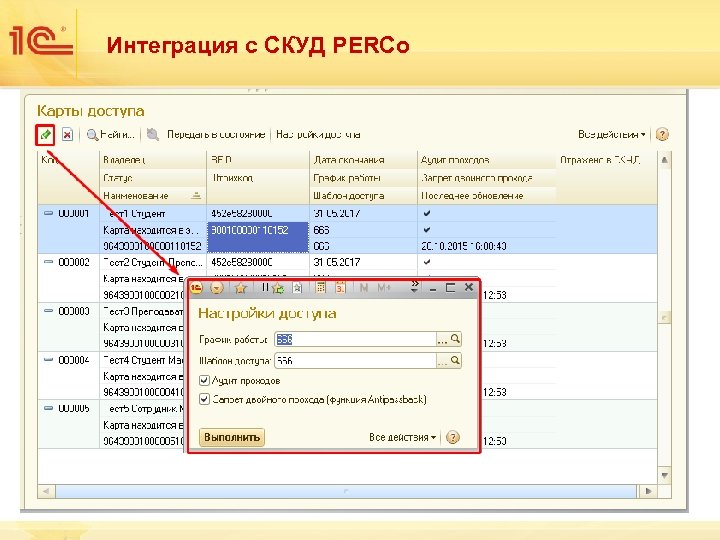This screenshot has height=540, width=720.
Task: Click the horizontal scrollbar left arrow
Action: 46,491
